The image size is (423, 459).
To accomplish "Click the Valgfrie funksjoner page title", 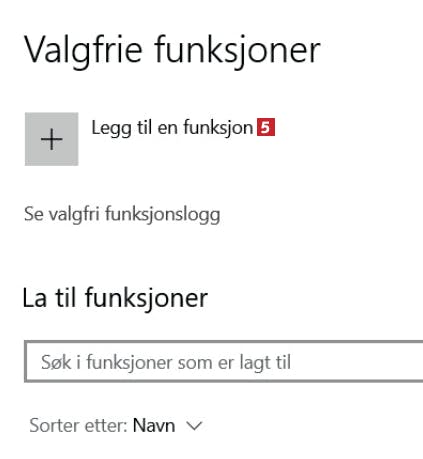I will (x=172, y=51).
